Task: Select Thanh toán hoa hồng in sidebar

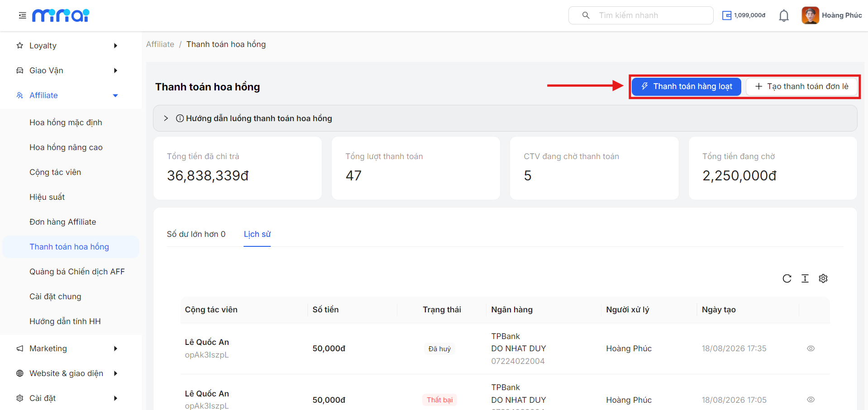Action: pos(71,247)
